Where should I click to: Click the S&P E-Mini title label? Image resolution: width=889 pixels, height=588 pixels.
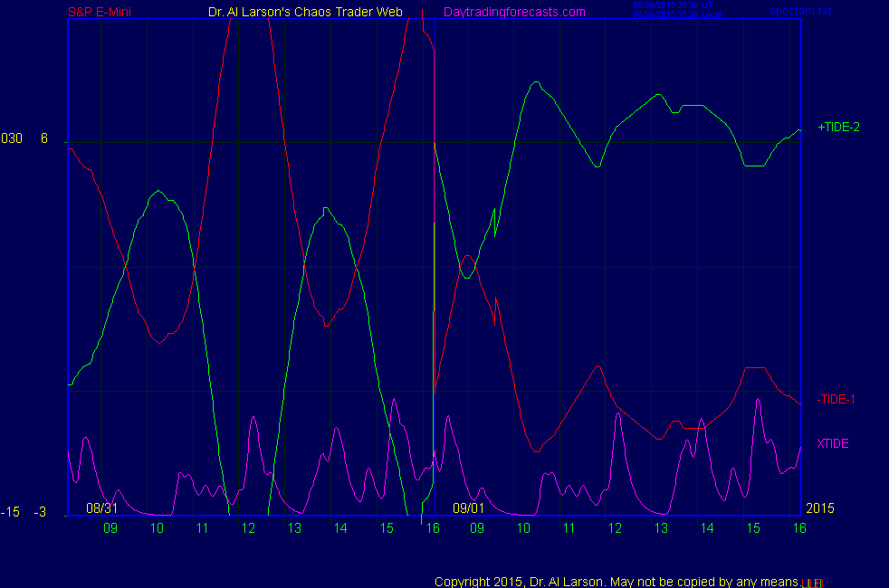tap(100, 12)
